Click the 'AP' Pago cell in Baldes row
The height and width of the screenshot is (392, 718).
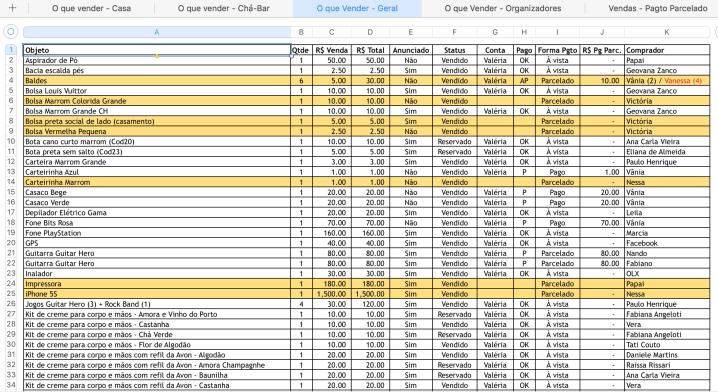point(524,80)
